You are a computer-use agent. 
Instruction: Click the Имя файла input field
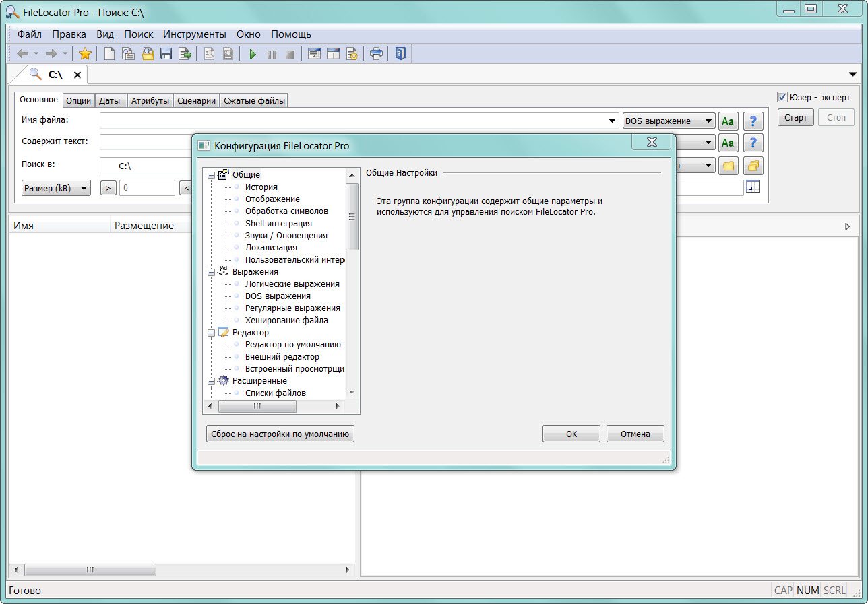360,121
